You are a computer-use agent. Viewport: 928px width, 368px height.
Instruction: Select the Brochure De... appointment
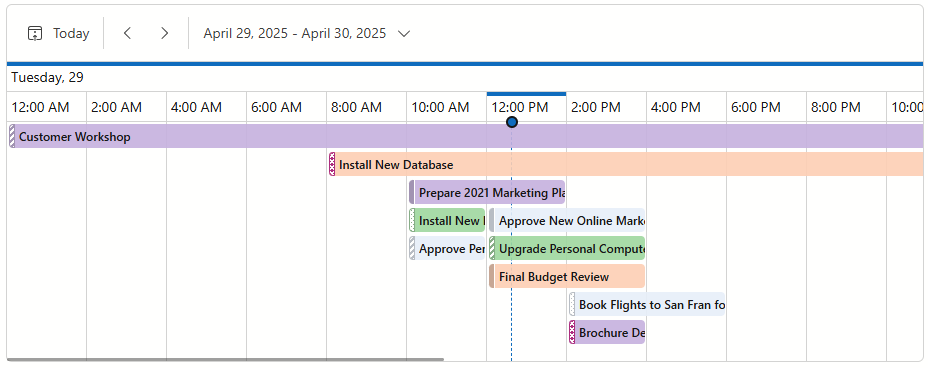click(x=607, y=333)
